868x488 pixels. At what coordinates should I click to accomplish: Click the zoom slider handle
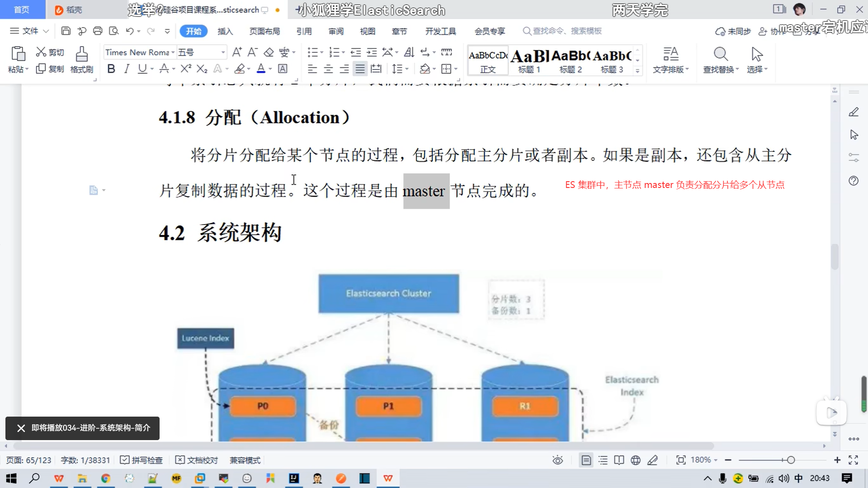pyautogui.click(x=791, y=460)
